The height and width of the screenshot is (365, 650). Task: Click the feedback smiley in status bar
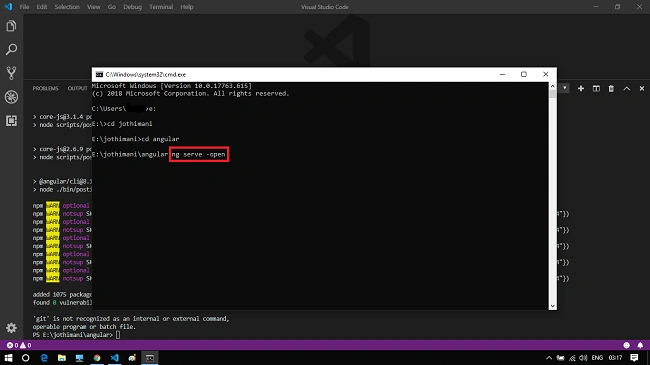(626, 345)
